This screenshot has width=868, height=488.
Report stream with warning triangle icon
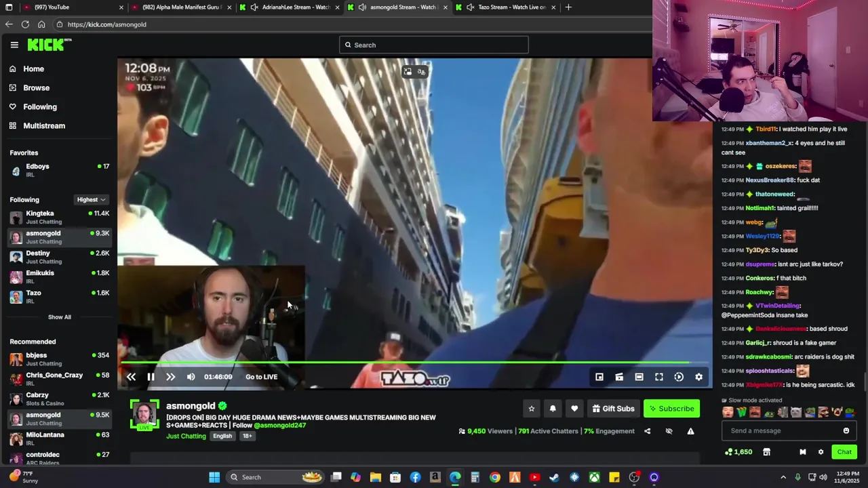coord(690,431)
